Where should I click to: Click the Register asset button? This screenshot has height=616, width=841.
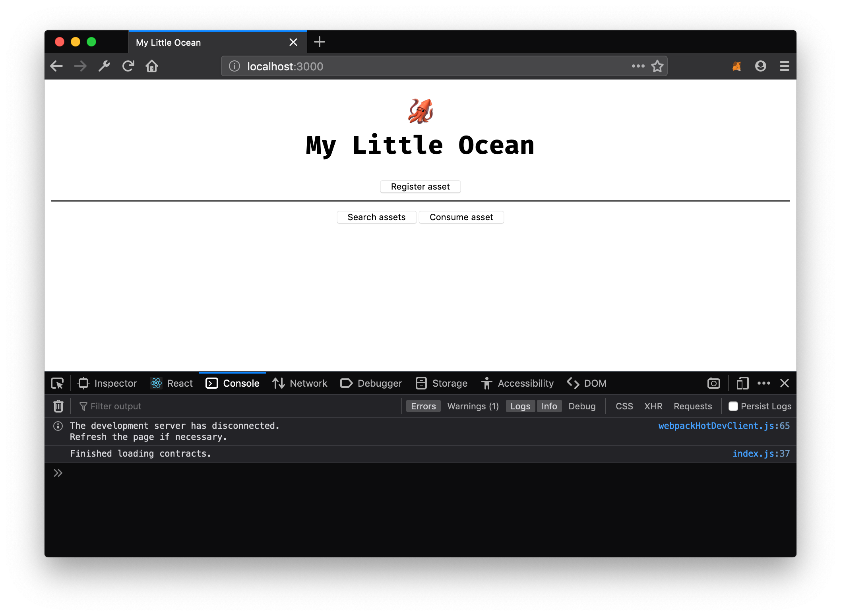click(420, 186)
